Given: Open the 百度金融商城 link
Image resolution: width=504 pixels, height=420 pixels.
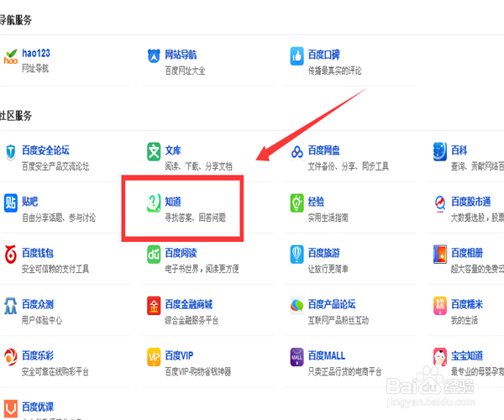Looking at the screenshot, I should [189, 304].
